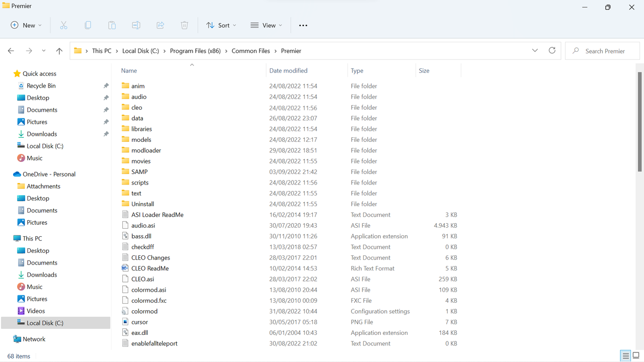Open the Sort options dropdown
The width and height of the screenshot is (644, 362).
pyautogui.click(x=221, y=25)
